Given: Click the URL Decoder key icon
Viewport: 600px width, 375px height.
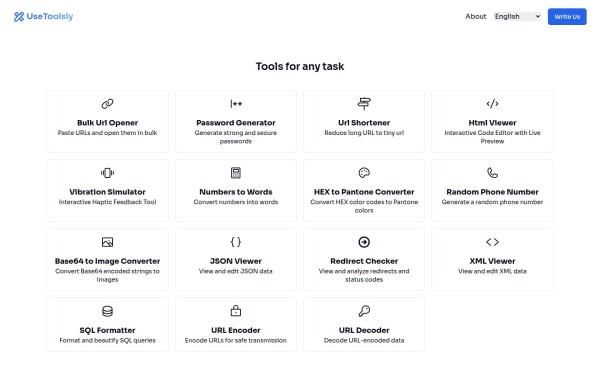Looking at the screenshot, I should point(364,311).
